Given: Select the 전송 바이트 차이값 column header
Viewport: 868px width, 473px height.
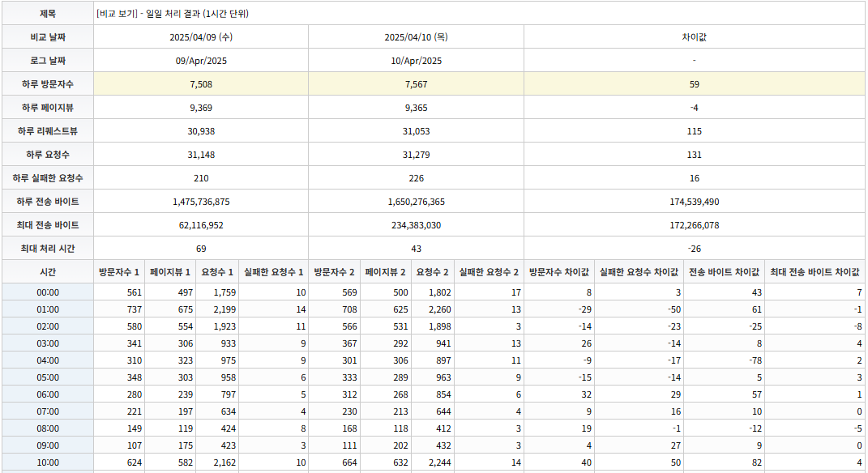Looking at the screenshot, I should [x=724, y=272].
